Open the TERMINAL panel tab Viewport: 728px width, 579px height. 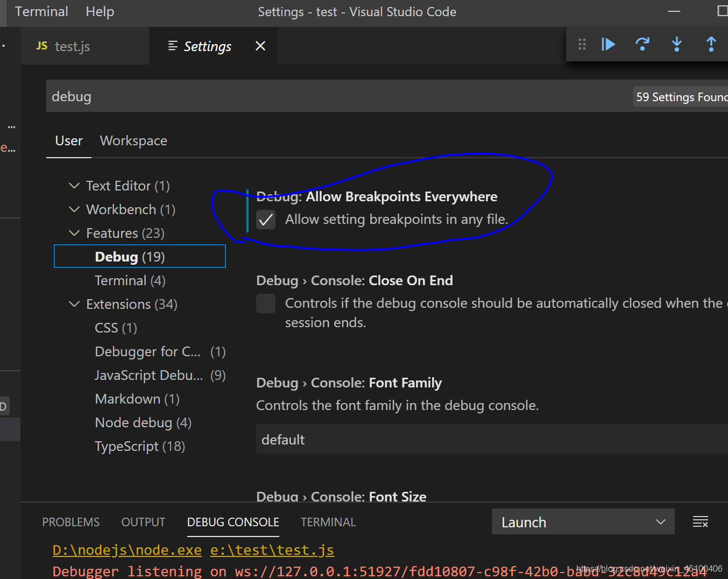click(328, 522)
